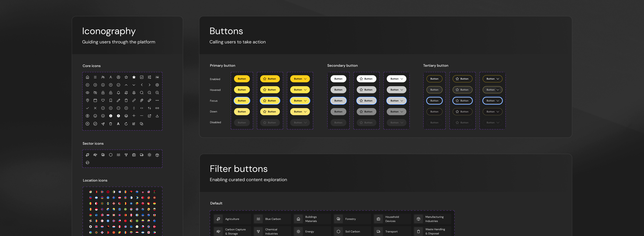The height and width of the screenshot is (236, 644).
Task: Click the Enabled plain primary Button
Action: pos(242,79)
